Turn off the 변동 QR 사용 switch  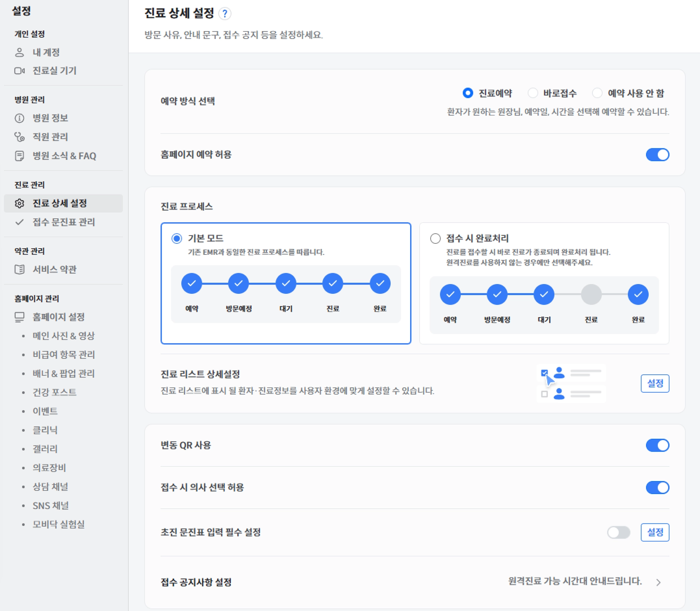tap(657, 445)
